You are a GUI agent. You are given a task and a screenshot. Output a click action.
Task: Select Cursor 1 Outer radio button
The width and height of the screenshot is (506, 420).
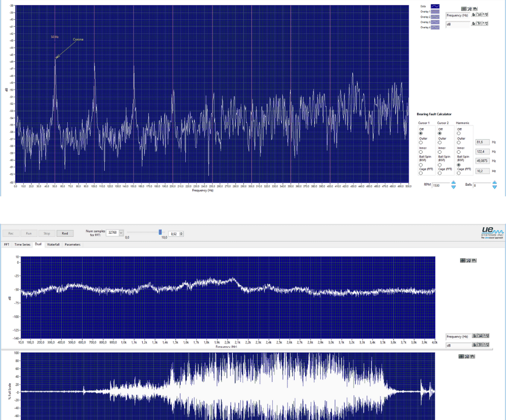coord(421,142)
